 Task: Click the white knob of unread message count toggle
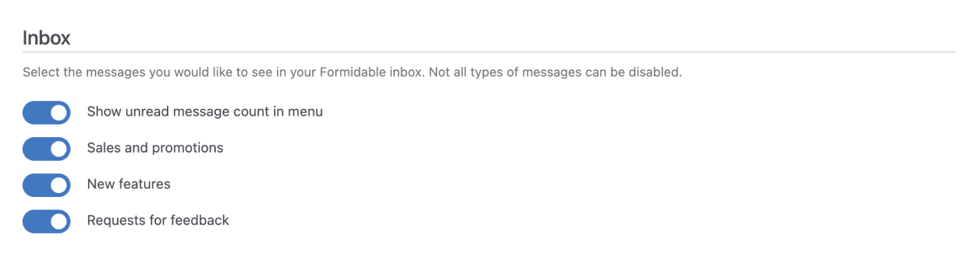[59, 112]
